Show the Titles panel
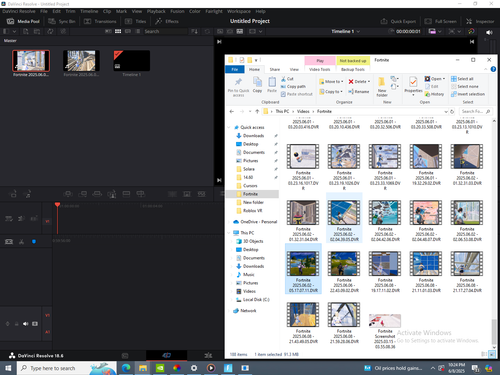Image resolution: width=500 pixels, height=375 pixels. (x=135, y=21)
